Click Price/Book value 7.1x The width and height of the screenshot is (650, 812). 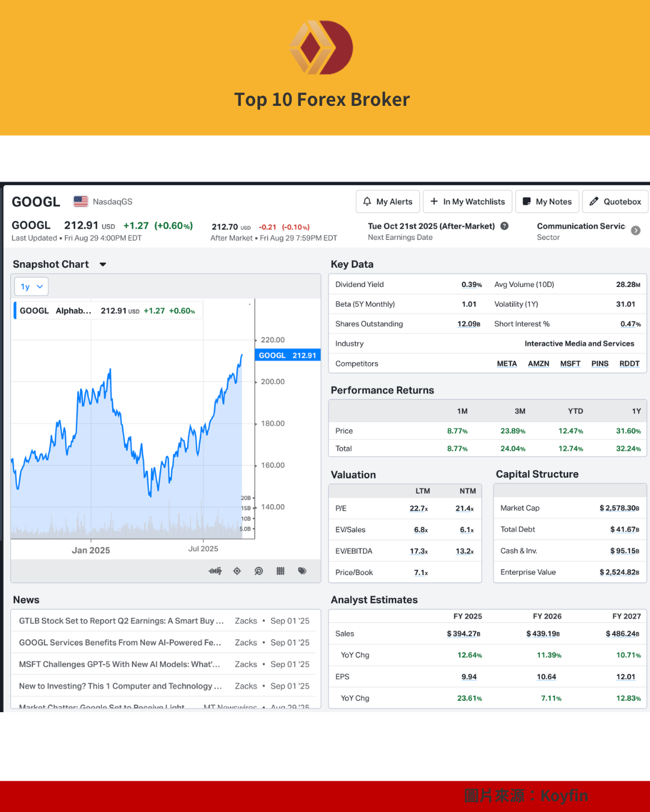point(421,573)
